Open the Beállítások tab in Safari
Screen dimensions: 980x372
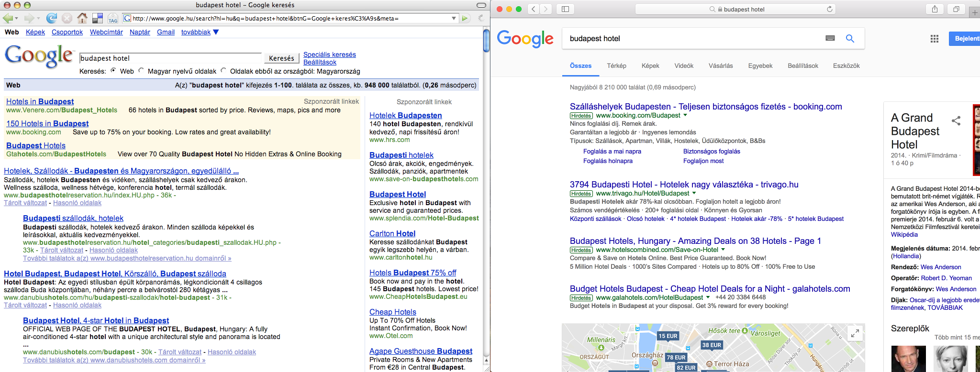point(803,66)
